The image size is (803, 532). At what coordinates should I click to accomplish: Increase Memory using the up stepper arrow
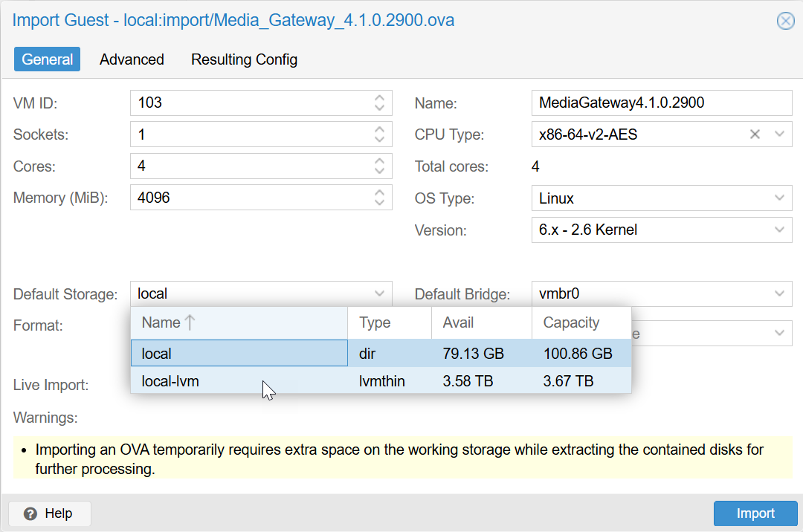381,193
